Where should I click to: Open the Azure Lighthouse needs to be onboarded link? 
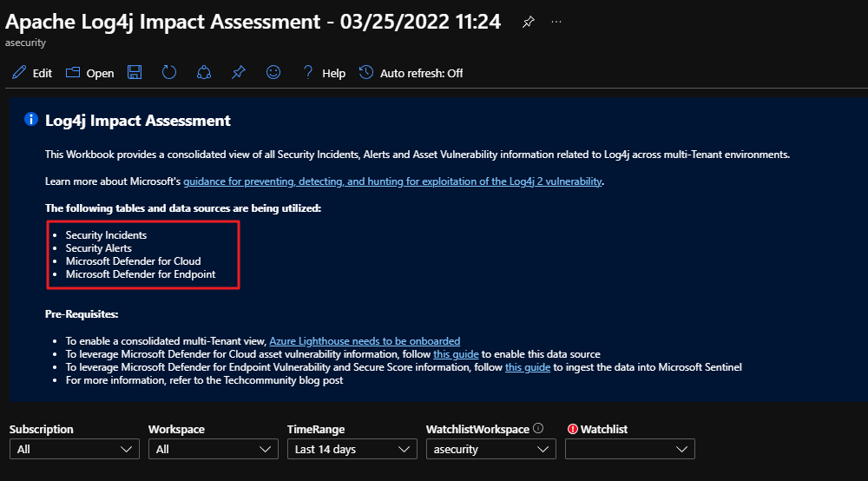[365, 341]
